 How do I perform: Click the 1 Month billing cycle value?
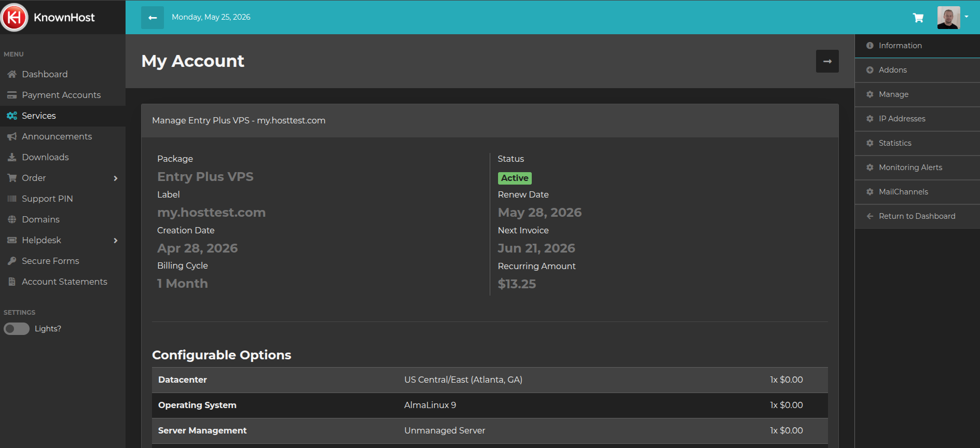pyautogui.click(x=183, y=284)
